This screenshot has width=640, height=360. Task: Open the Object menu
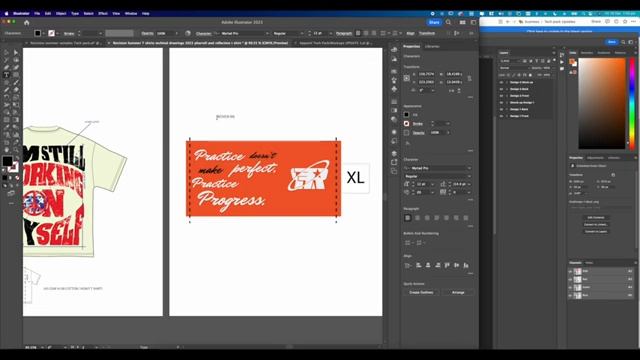(61, 13)
